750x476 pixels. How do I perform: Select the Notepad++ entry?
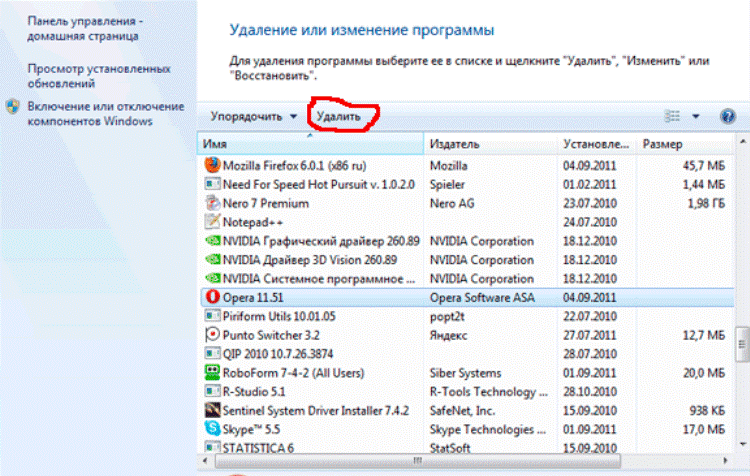[x=466, y=222]
